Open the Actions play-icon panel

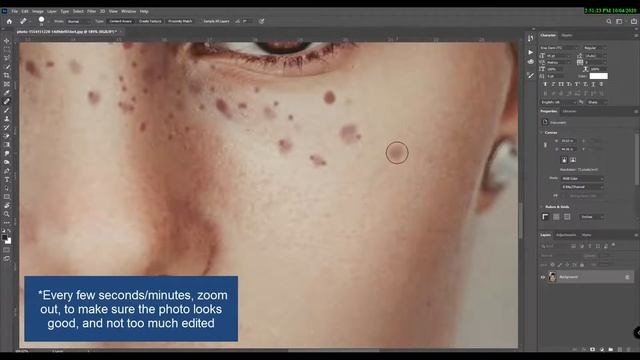tap(530, 52)
